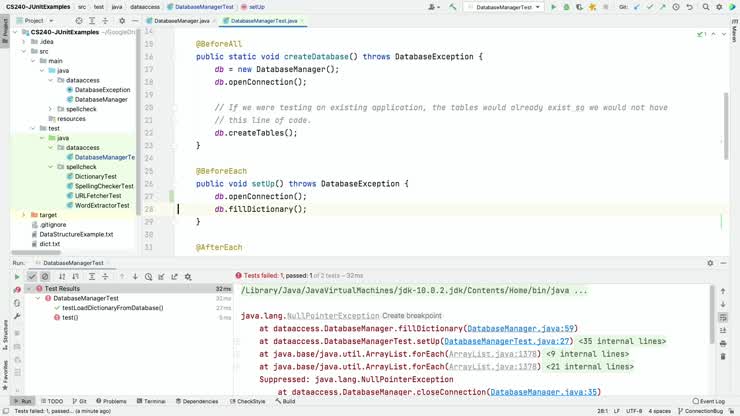Image resolution: width=740 pixels, height=416 pixels.
Task: Collapse the test folder
Action: coord(33,128)
